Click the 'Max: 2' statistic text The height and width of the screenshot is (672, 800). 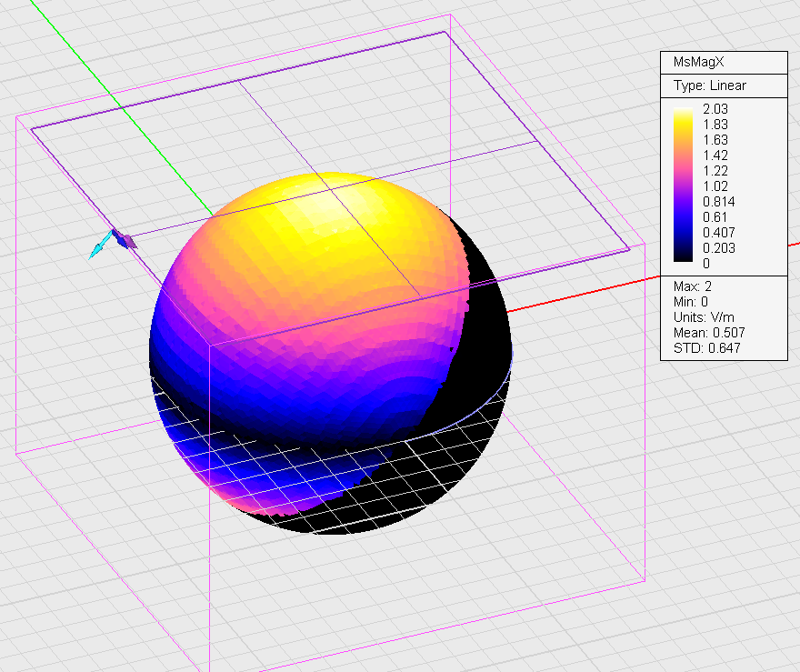[692, 288]
